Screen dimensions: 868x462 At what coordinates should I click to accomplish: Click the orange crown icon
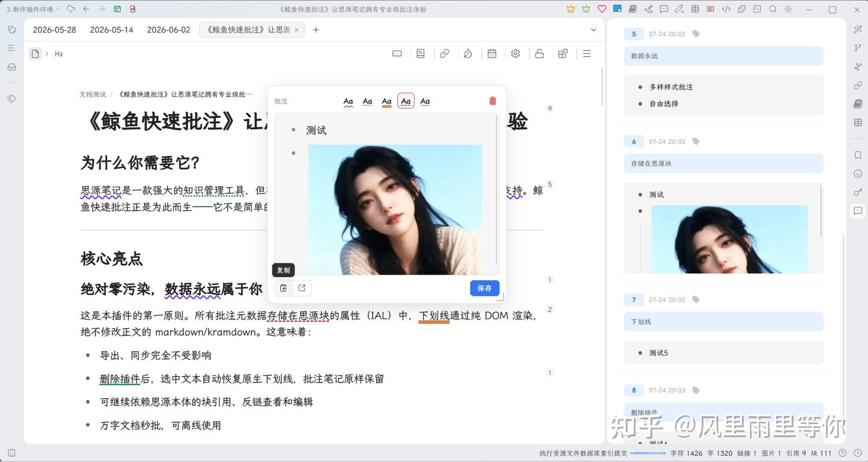coord(571,9)
